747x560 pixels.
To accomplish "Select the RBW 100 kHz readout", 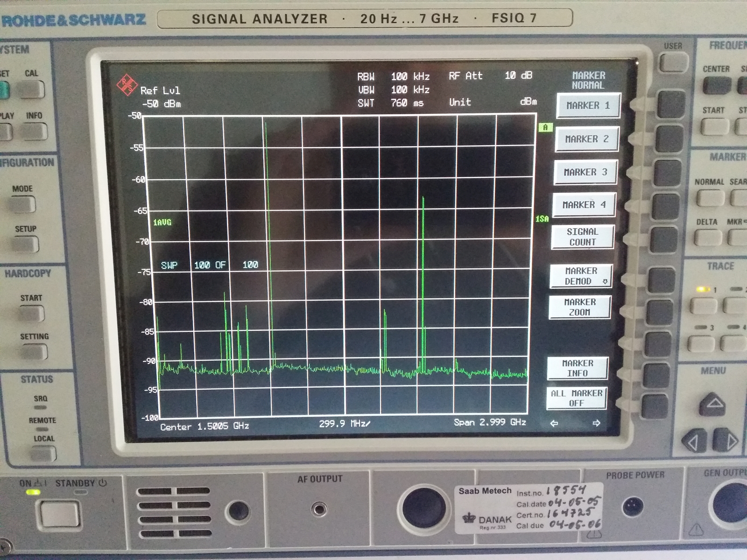I will point(394,76).
